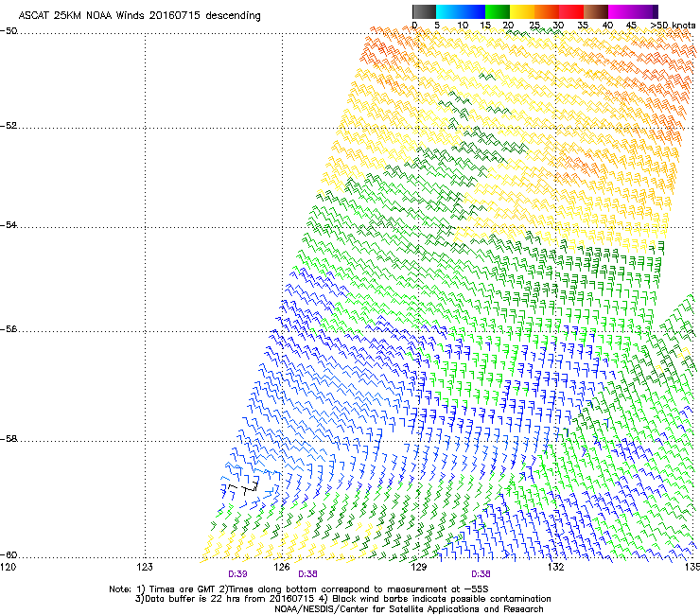
Task: Click the note line starting '3)Data buffer is 22 hrs'
Action: [342, 599]
